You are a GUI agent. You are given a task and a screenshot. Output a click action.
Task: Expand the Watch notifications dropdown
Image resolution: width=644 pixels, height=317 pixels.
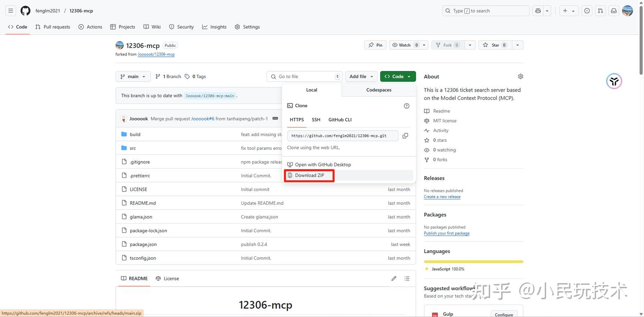[x=409, y=45]
